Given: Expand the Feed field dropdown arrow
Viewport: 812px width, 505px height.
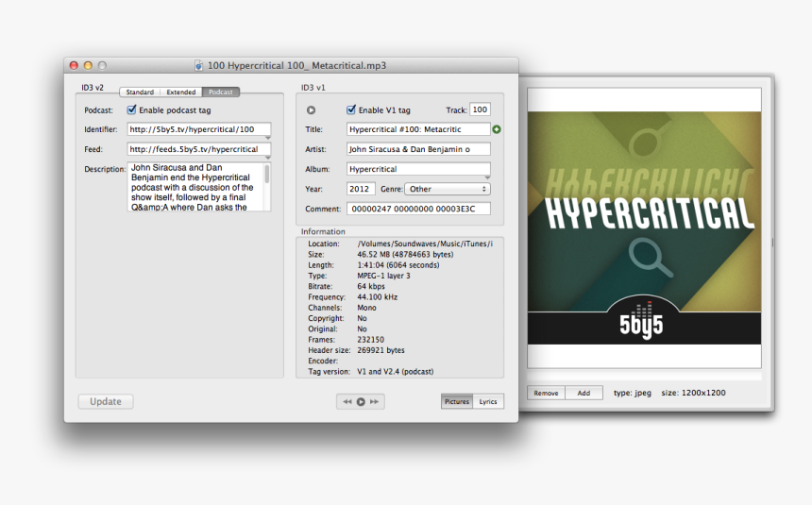Looking at the screenshot, I should [x=268, y=158].
